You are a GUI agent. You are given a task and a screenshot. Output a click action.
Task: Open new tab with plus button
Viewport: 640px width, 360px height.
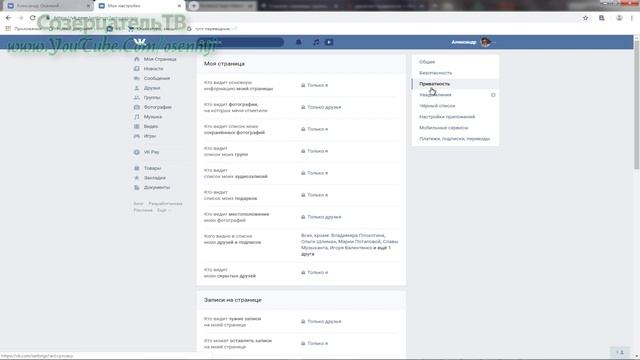(x=194, y=6)
